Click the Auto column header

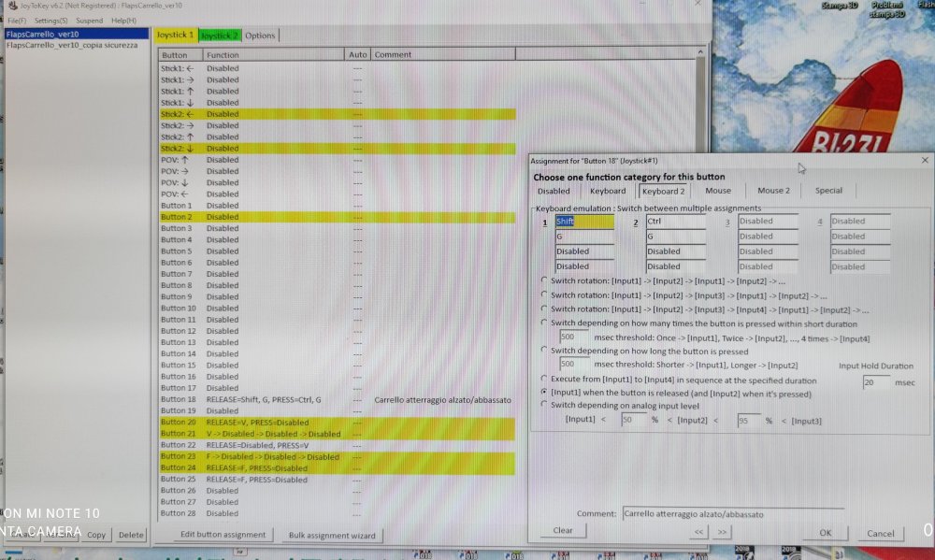pos(358,54)
